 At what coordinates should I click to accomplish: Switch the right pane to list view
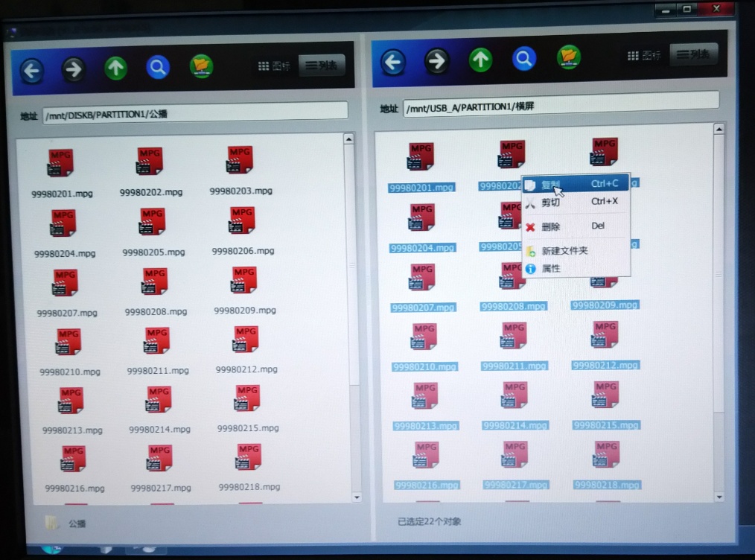693,54
